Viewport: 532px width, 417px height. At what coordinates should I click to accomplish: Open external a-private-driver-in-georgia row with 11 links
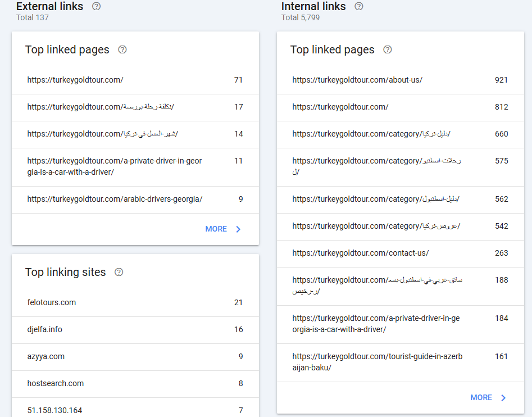click(135, 167)
